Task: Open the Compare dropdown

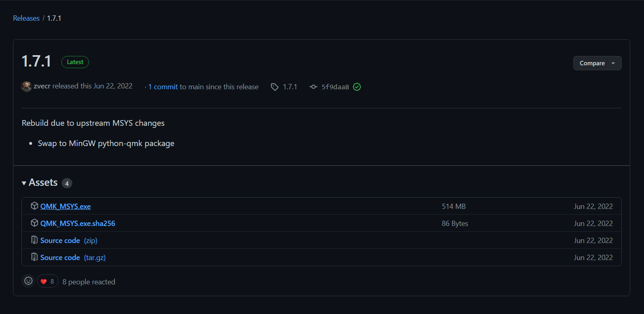Action: click(x=597, y=63)
